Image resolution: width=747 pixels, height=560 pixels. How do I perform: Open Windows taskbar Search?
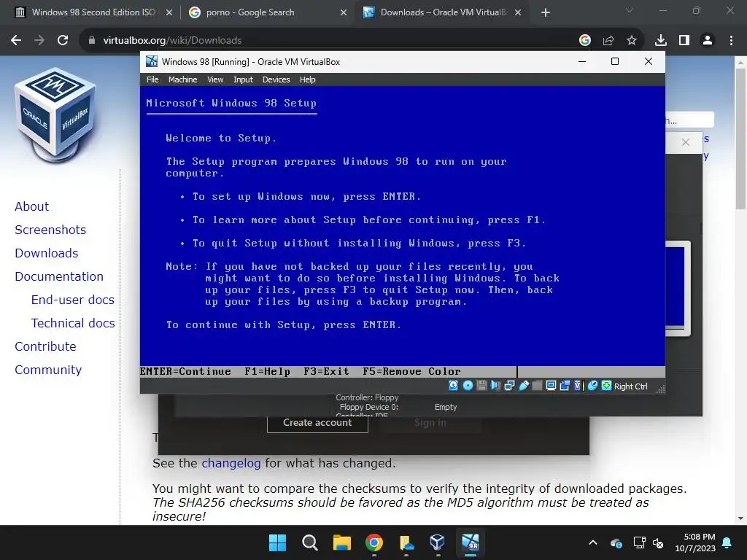pos(309,542)
